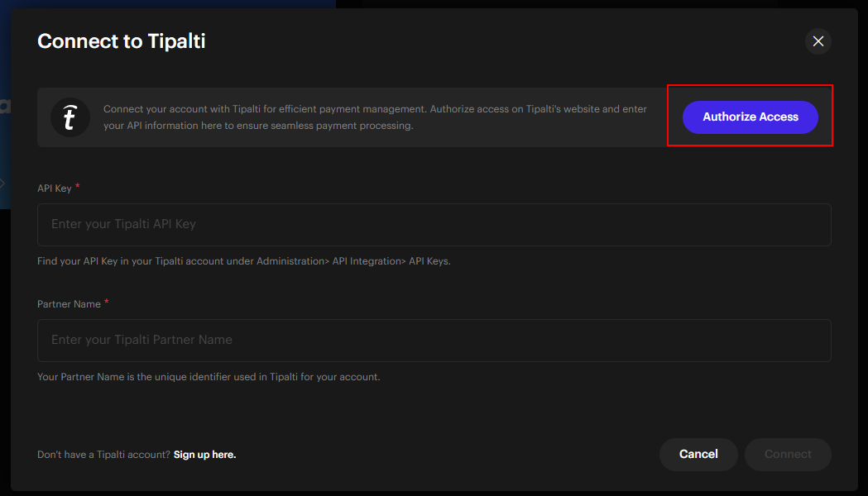The width and height of the screenshot is (868, 496).
Task: Click the 'Your Partner Name is' helper text
Action: pyautogui.click(x=209, y=377)
